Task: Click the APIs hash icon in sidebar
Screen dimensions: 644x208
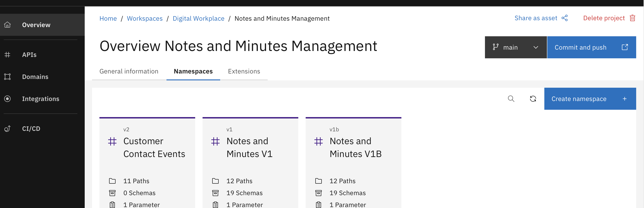Action: coord(8,55)
